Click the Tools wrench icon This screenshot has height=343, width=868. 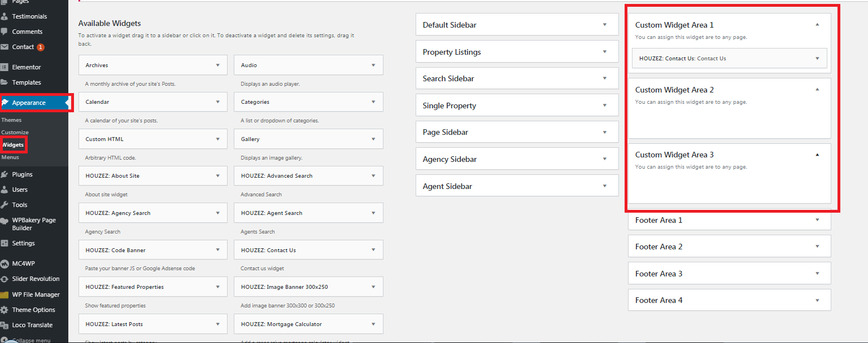tap(5, 205)
